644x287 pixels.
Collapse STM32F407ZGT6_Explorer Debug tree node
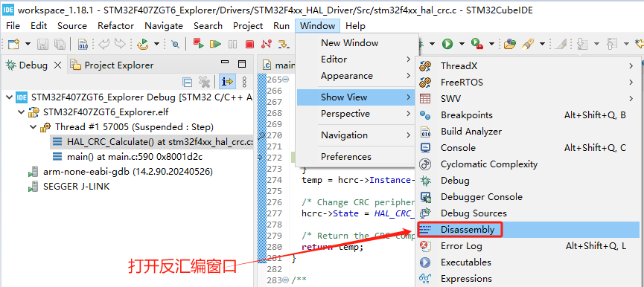(x=9, y=97)
